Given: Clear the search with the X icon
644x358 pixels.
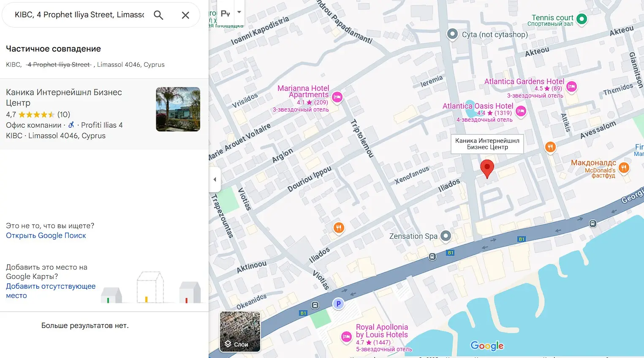Looking at the screenshot, I should 185,15.
